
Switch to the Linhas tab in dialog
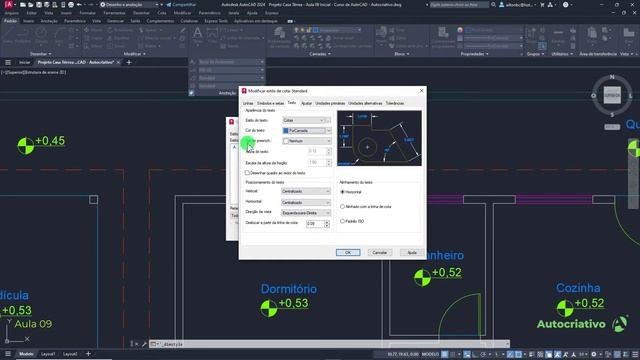tap(248, 103)
